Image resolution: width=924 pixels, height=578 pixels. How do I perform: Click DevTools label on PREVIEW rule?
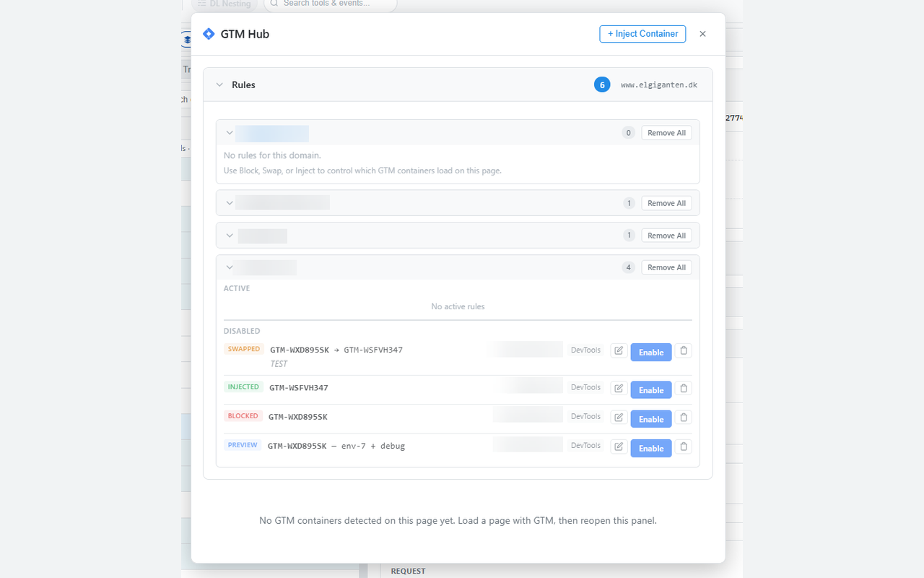585,445
